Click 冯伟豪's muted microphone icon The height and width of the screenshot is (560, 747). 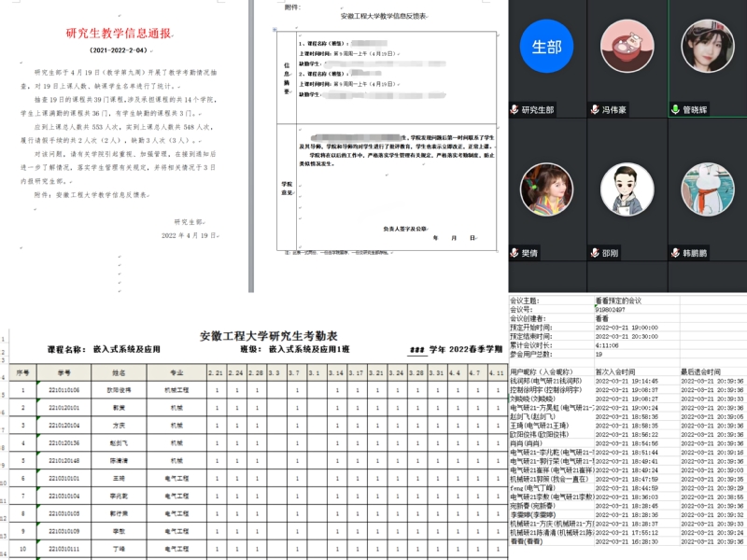[595, 109]
